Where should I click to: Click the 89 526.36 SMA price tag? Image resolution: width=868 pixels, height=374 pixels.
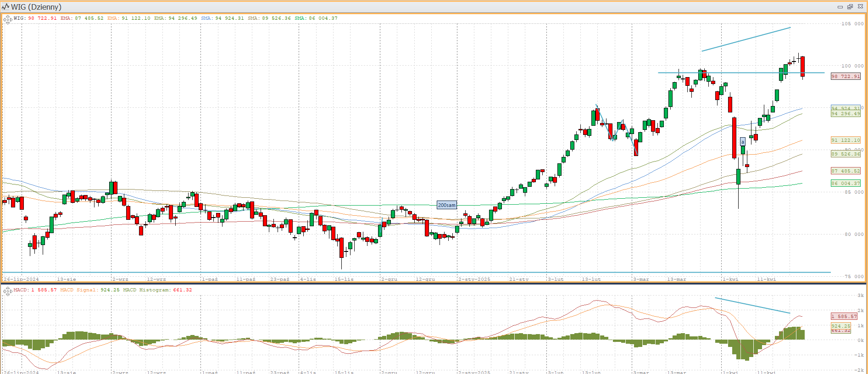(x=846, y=154)
